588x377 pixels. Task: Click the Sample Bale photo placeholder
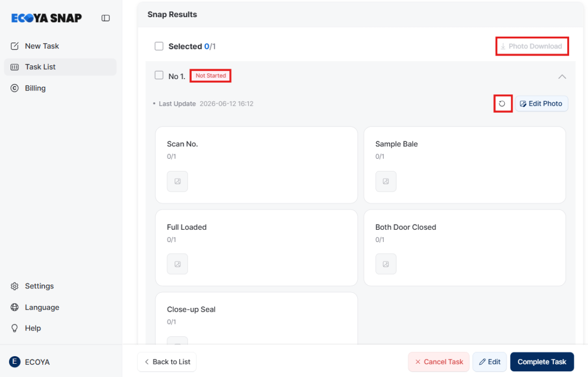coord(386,181)
